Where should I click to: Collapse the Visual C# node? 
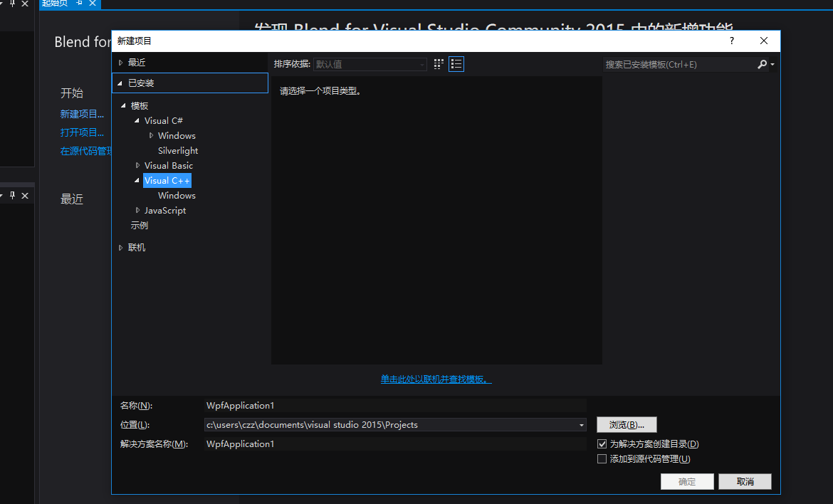tap(137, 120)
